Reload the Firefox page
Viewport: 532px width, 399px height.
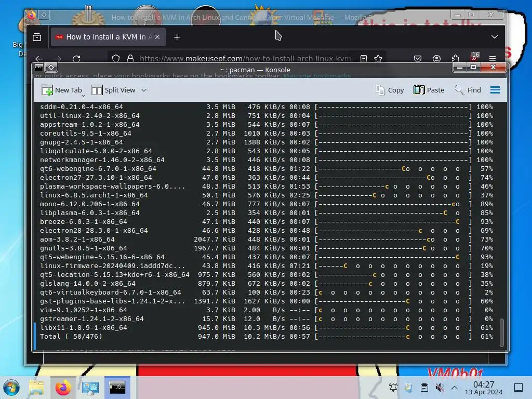pos(76,59)
